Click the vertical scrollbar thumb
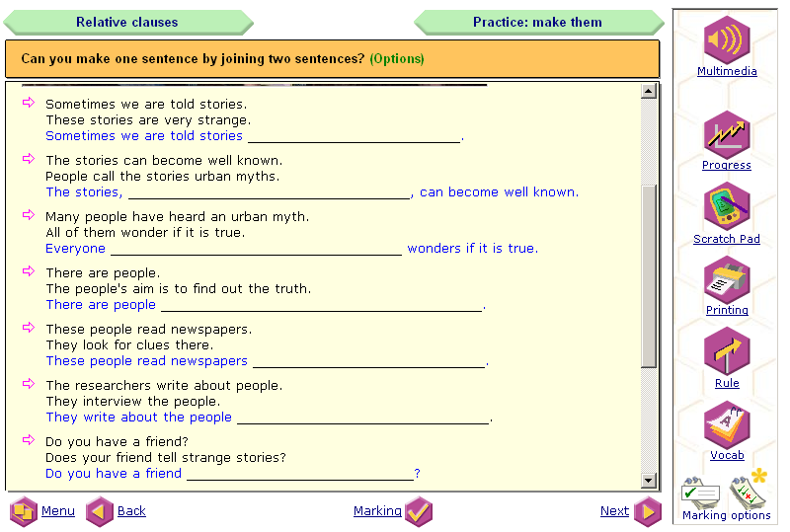The height and width of the screenshot is (532, 790). (x=649, y=276)
